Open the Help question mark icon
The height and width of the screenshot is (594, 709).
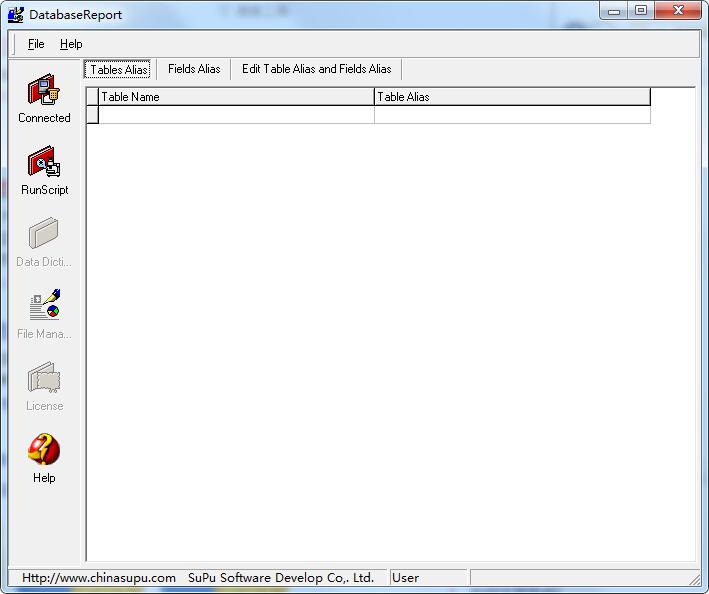click(44, 449)
